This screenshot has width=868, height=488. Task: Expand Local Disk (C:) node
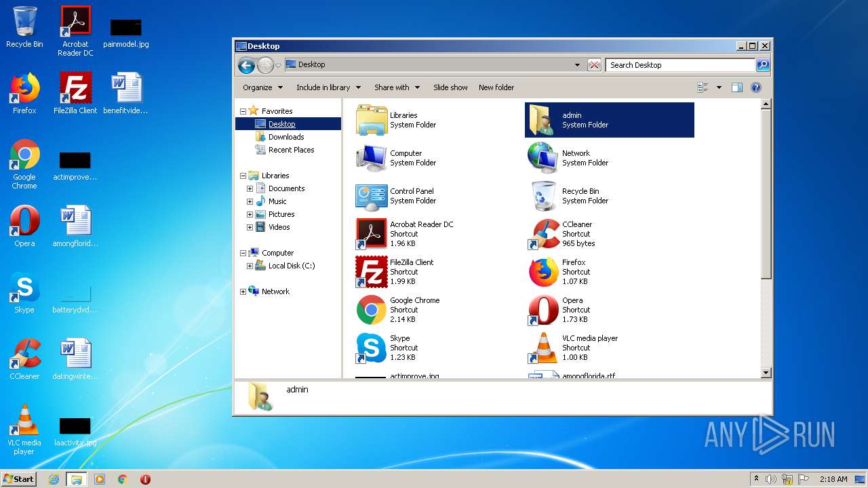(250, 266)
